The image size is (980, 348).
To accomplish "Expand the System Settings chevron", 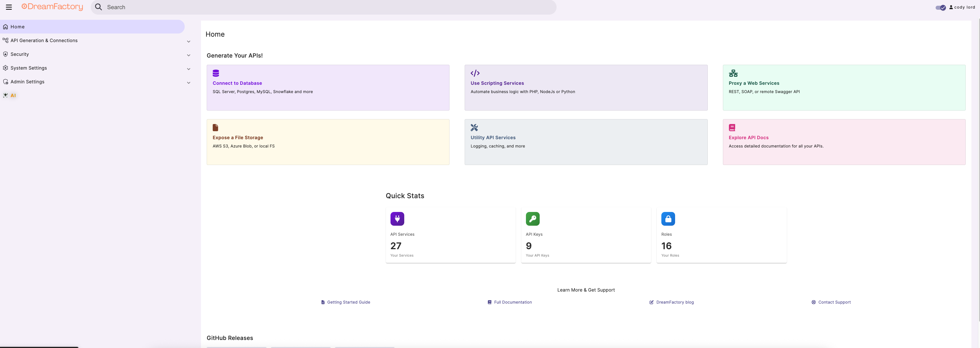I will click(189, 68).
